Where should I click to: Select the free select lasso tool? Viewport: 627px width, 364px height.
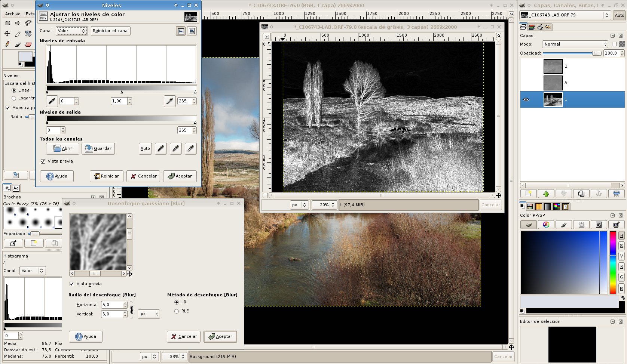[x=28, y=23]
